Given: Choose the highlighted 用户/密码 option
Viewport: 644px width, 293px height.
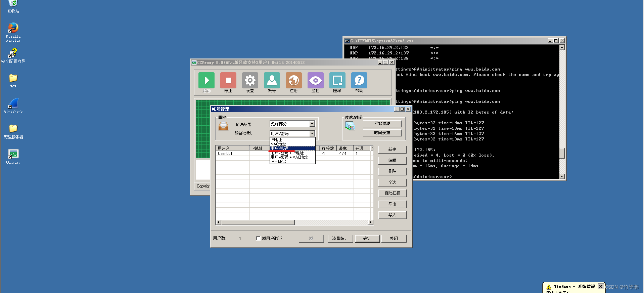Looking at the screenshot, I should (x=292, y=148).
